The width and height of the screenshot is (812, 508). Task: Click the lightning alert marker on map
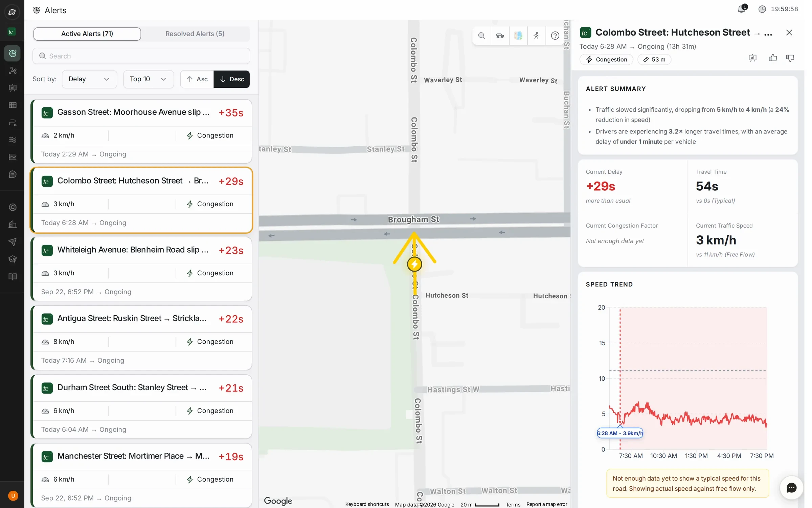(414, 264)
